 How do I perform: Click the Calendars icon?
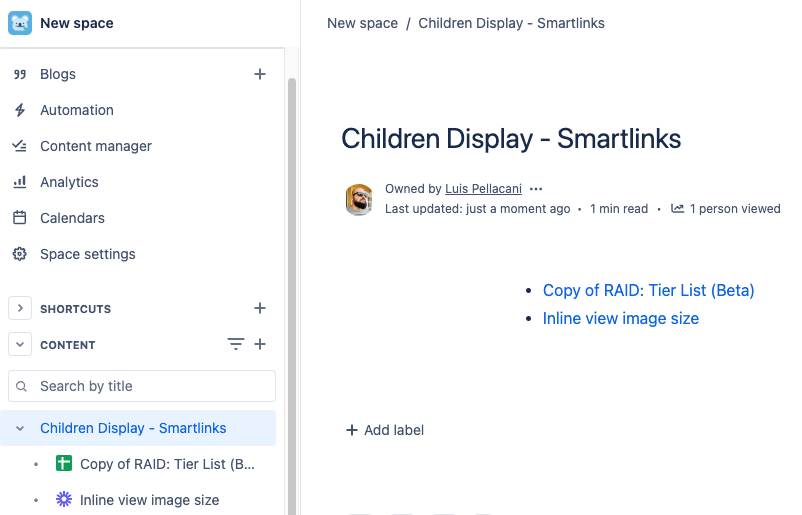(19, 218)
